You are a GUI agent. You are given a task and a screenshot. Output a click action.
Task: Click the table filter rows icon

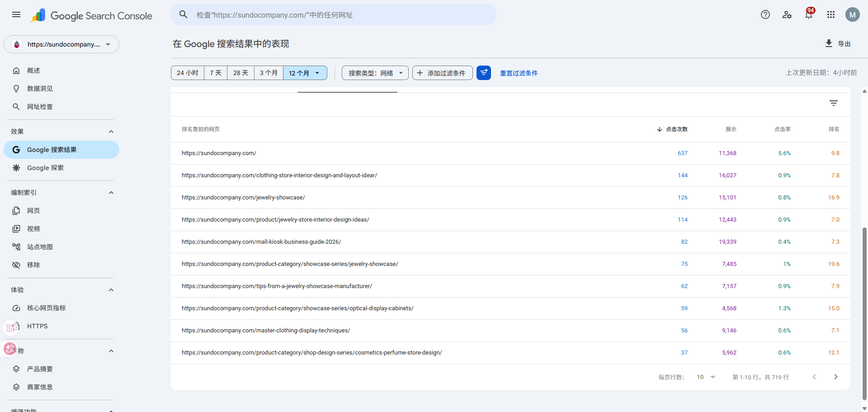coord(834,103)
